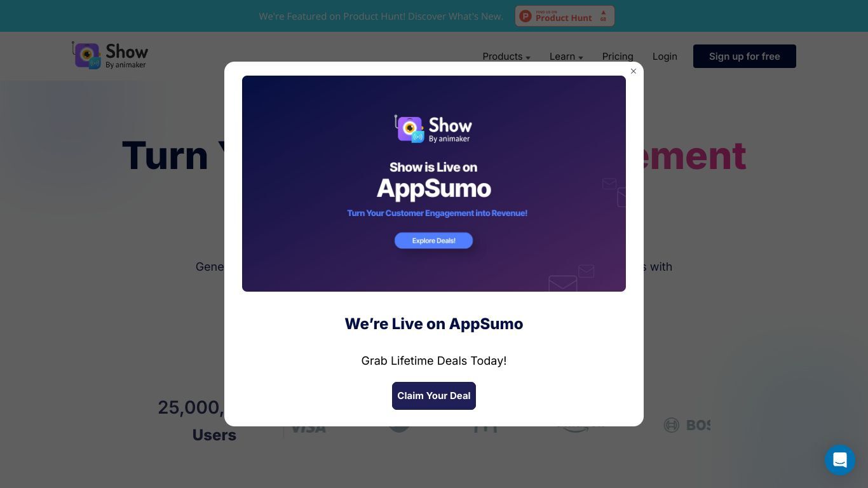Screen dimensions: 868x488
Task: Click the envelope icon at the banner bottom
Action: coord(562,283)
